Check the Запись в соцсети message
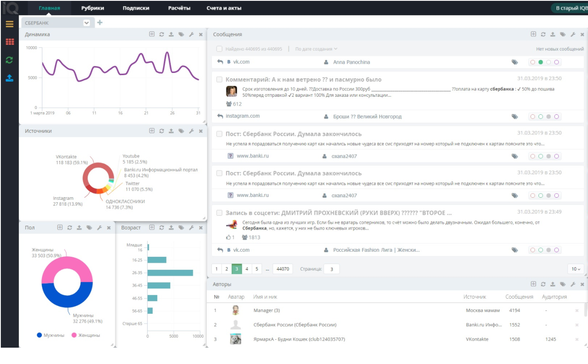The width and height of the screenshot is (588, 364). (219, 213)
